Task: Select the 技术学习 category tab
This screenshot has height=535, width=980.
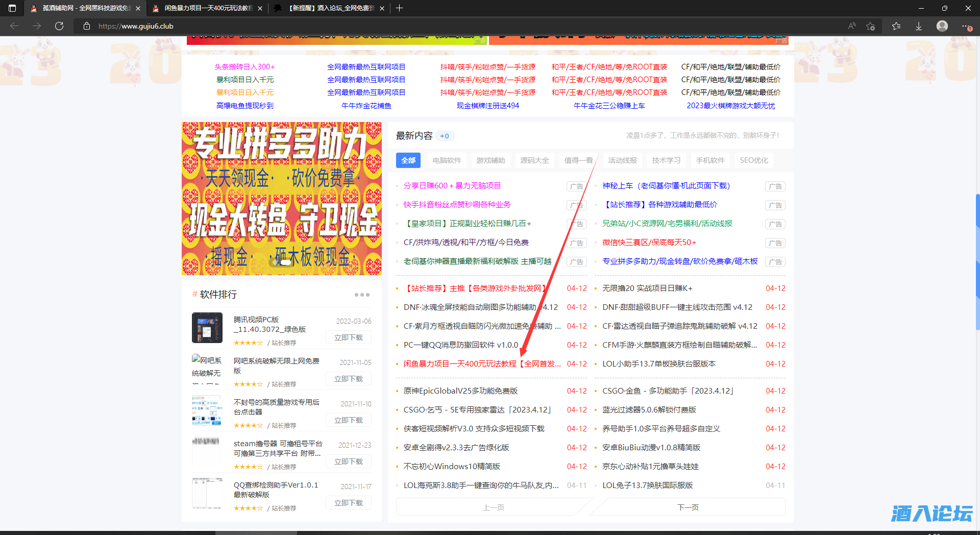Action: pyautogui.click(x=666, y=160)
